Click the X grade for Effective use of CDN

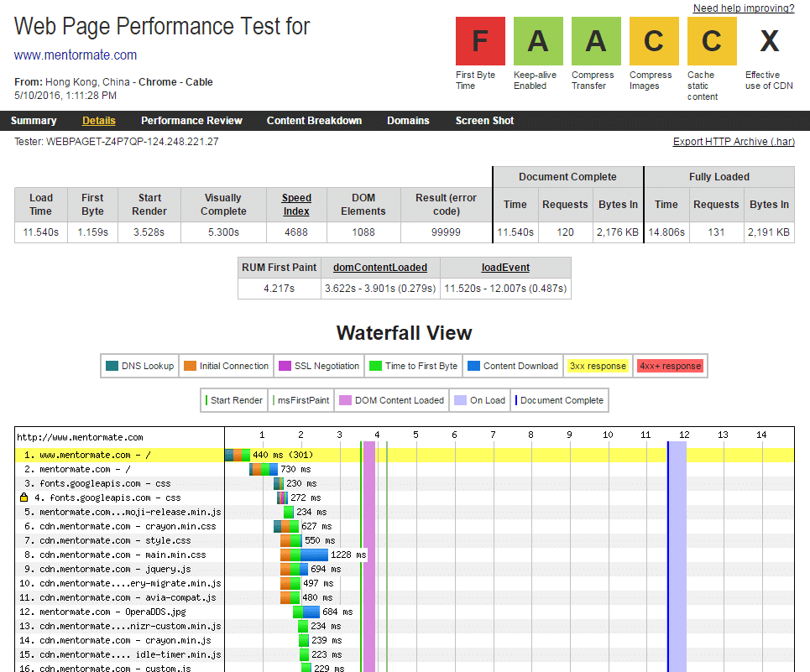point(769,41)
